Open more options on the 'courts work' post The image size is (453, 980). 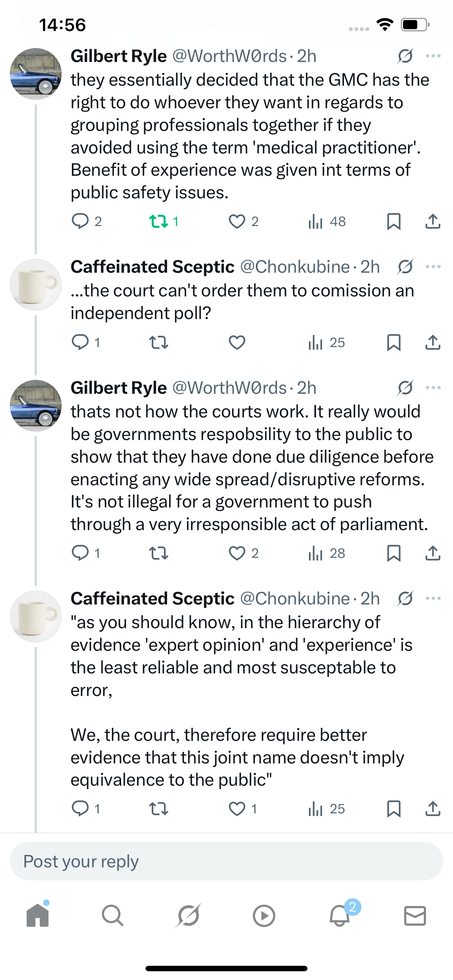click(x=433, y=388)
